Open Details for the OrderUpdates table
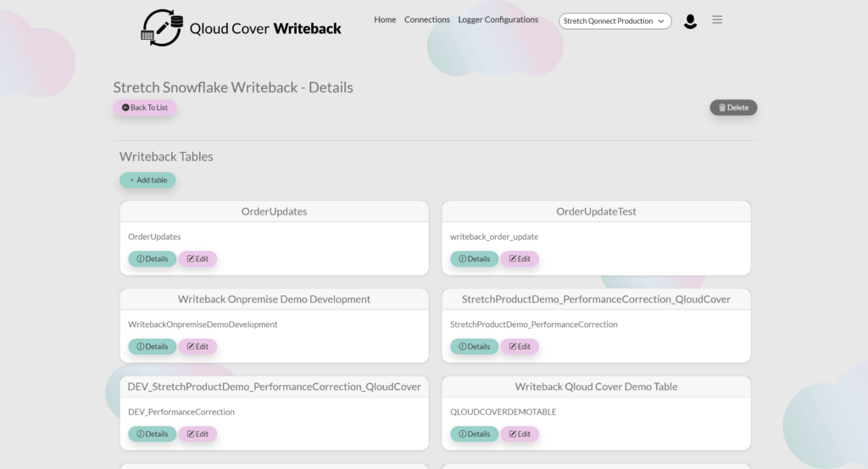 (153, 259)
